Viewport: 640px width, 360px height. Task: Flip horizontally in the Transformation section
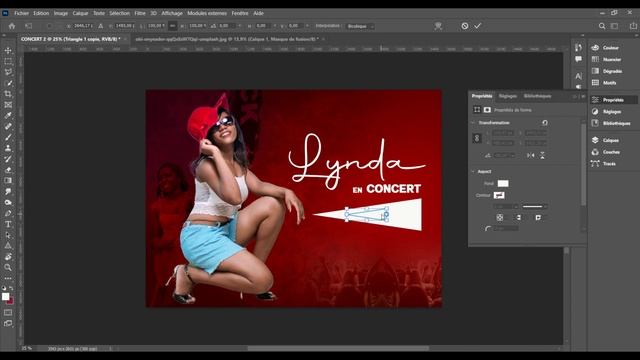coord(530,155)
